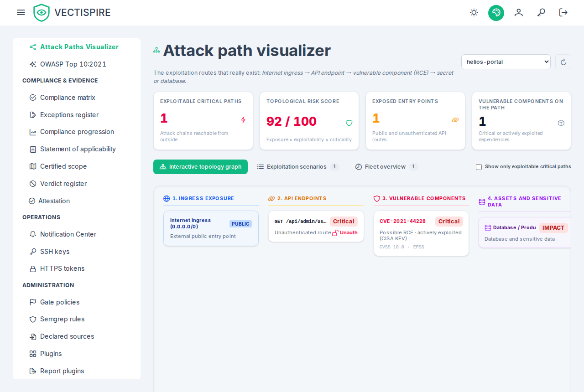Select the CVE-2021-44228 node
Screen dimensions: 584x392
pos(421,233)
